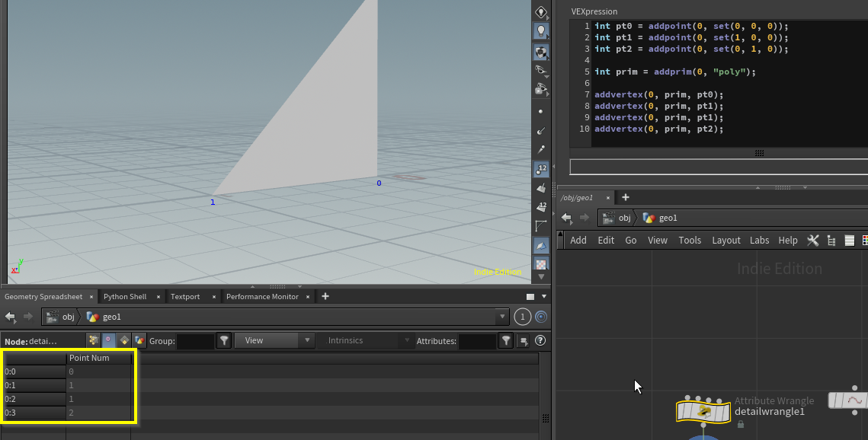Open the network editor color palette icon

click(x=865, y=240)
